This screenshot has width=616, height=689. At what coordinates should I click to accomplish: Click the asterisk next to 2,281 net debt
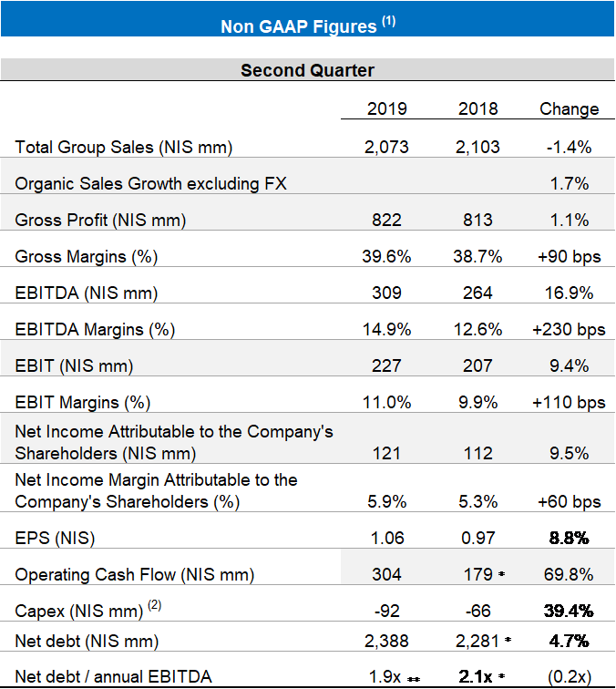pyautogui.click(x=508, y=640)
